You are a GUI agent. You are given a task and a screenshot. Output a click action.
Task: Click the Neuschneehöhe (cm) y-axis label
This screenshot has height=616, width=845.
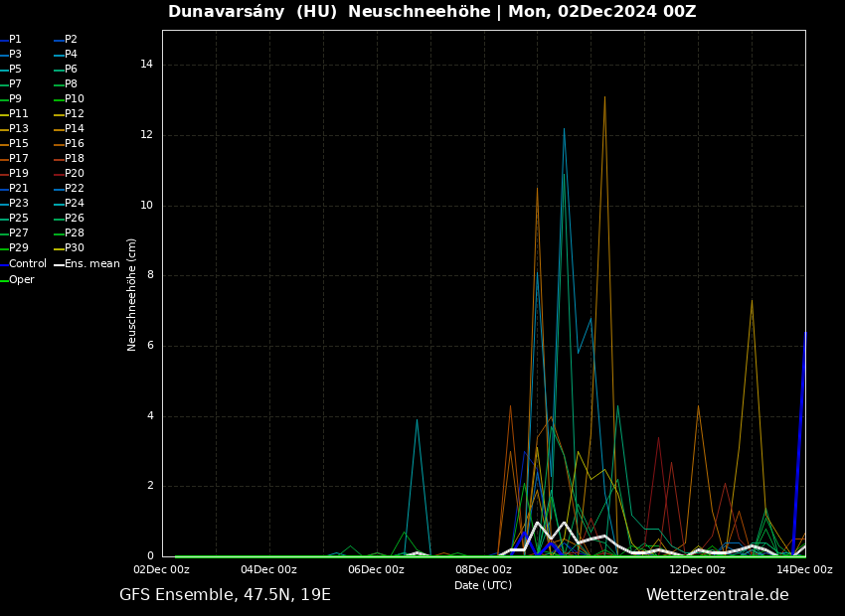[x=132, y=294]
